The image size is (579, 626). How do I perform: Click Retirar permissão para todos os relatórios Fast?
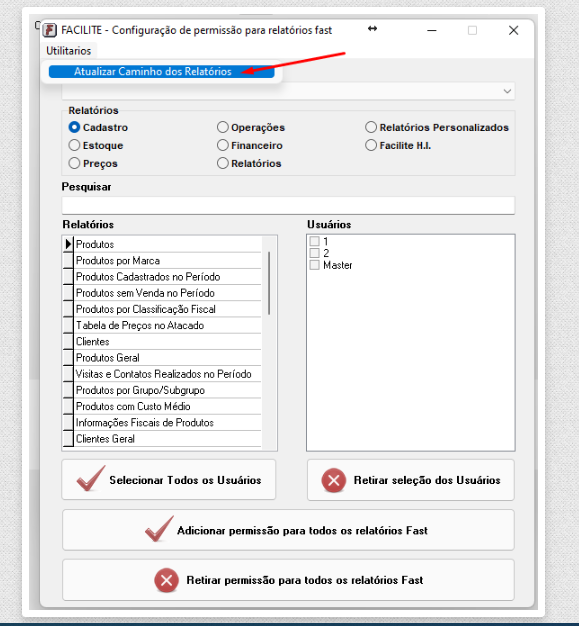pyautogui.click(x=288, y=580)
